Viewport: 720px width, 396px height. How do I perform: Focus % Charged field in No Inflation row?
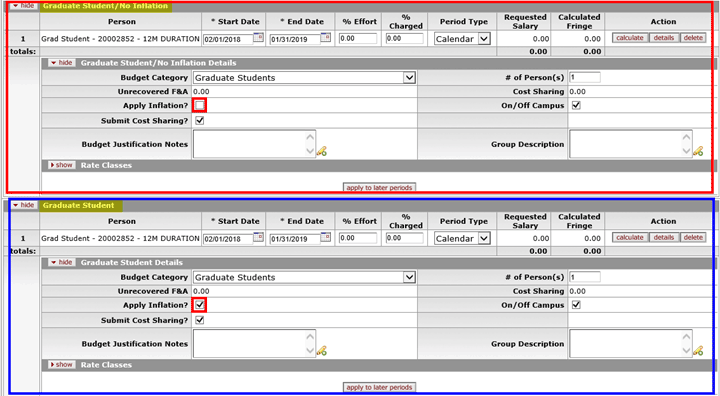click(405, 39)
